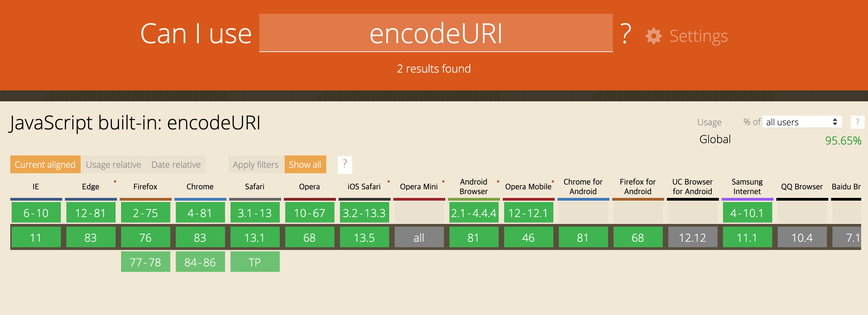Select IE version 11 cell
The height and width of the screenshot is (315, 868).
point(36,237)
